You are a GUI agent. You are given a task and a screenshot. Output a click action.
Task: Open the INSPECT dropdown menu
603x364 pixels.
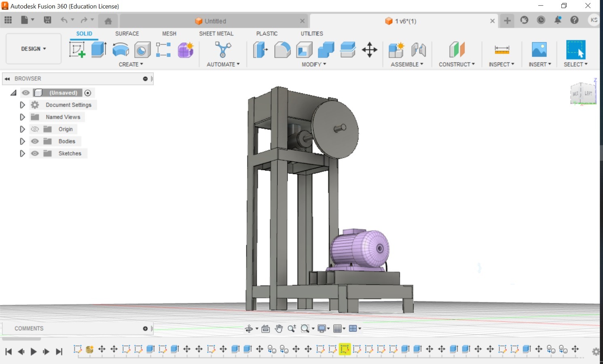pos(501,64)
